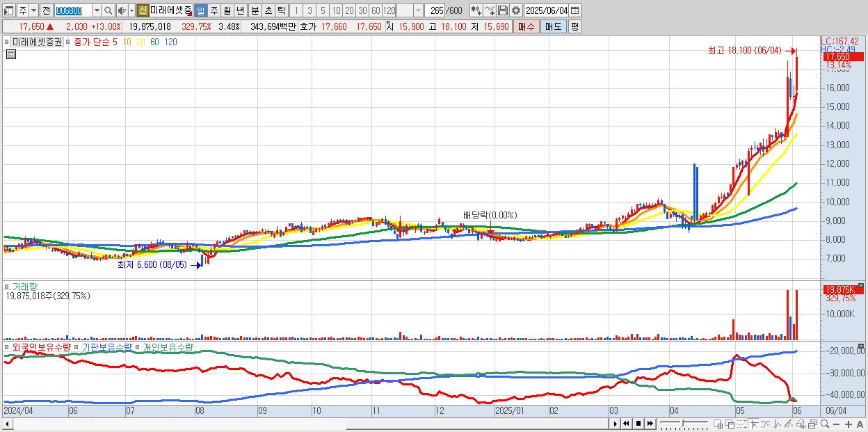Click the 매도 (sell) button
This screenshot has height=432, width=868.
pyautogui.click(x=553, y=26)
